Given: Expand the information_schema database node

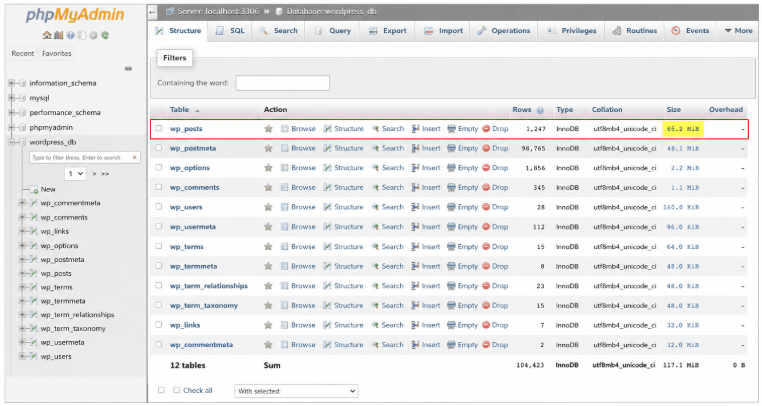Looking at the screenshot, I should point(11,83).
